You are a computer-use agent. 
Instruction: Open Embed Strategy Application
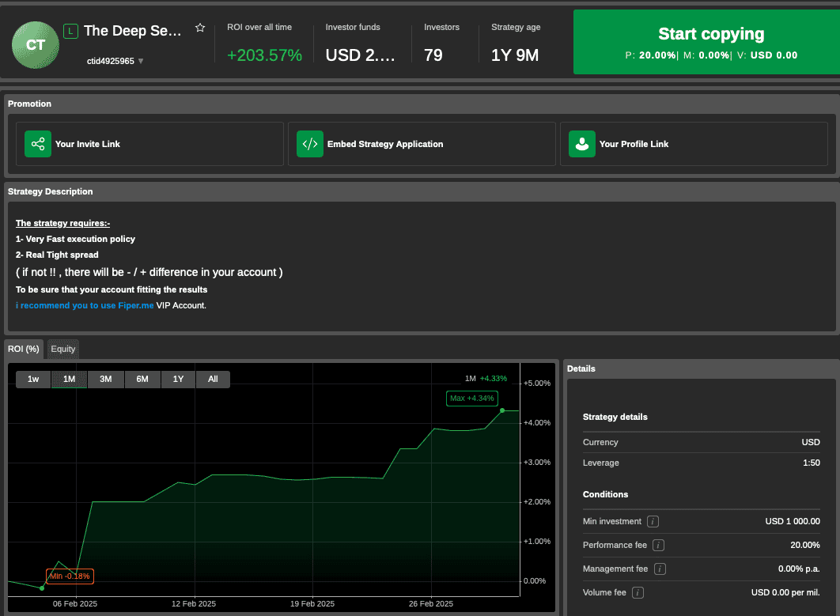click(422, 144)
